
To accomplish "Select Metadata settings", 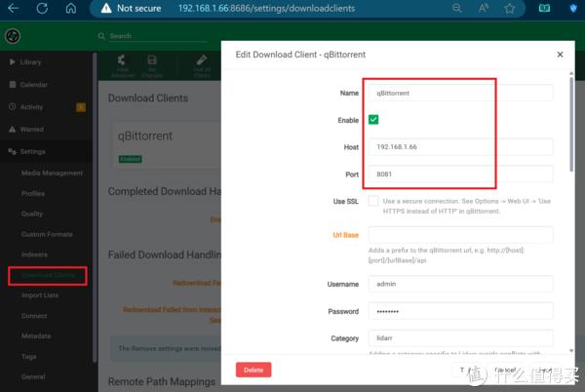I will tap(36, 336).
